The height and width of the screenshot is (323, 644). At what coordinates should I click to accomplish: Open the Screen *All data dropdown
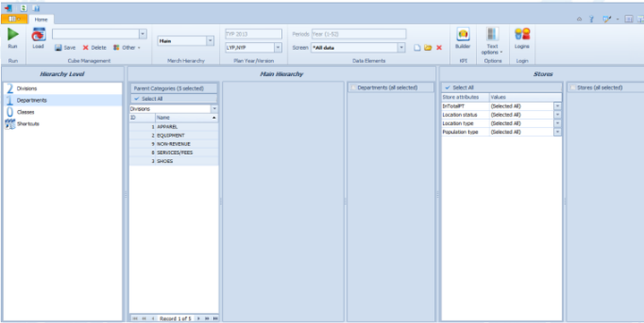[x=402, y=48]
